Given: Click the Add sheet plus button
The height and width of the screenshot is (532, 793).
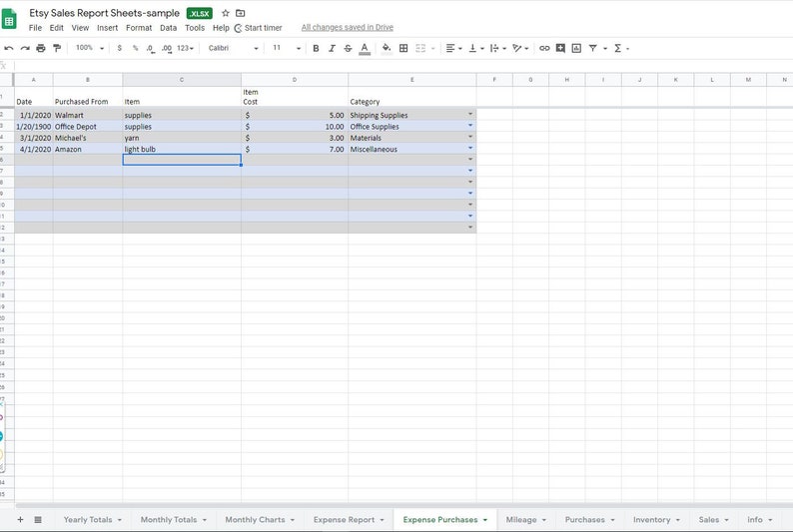Looking at the screenshot, I should click(20, 519).
